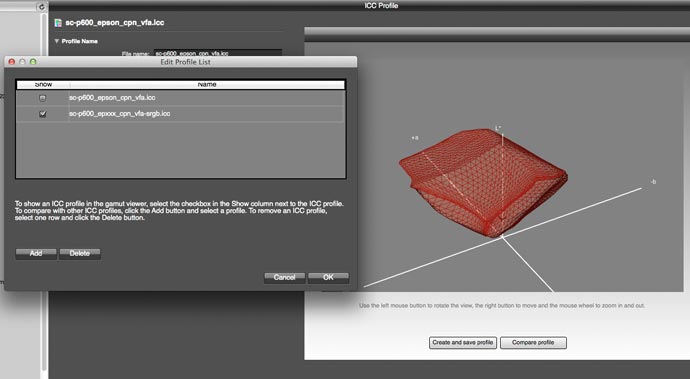690x379 pixels.
Task: Click the File name input field
Action: (x=218, y=53)
